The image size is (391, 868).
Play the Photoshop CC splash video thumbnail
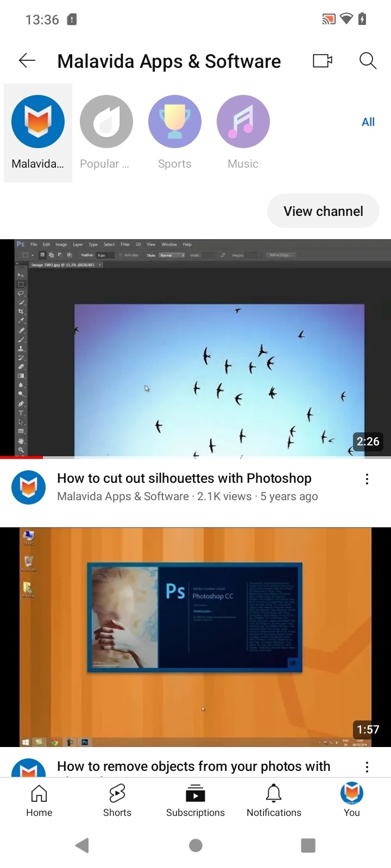coord(195,637)
